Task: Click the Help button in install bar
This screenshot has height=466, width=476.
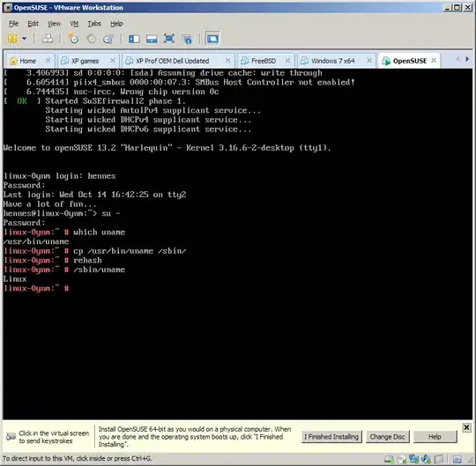Action: (x=435, y=437)
